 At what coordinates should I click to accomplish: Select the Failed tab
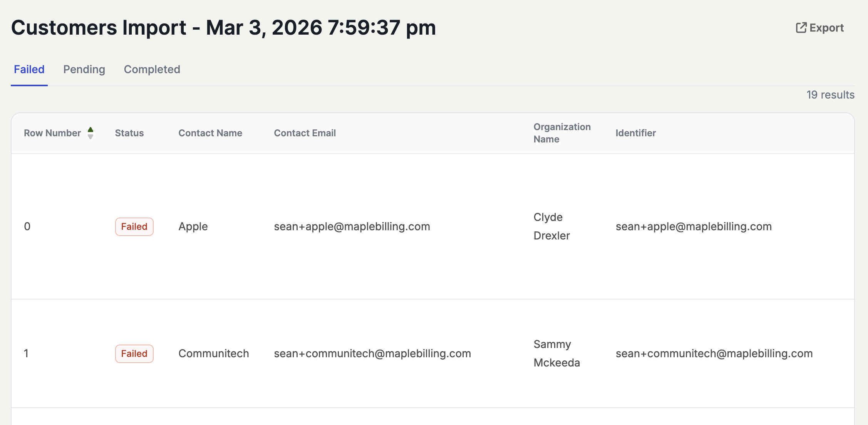(29, 69)
